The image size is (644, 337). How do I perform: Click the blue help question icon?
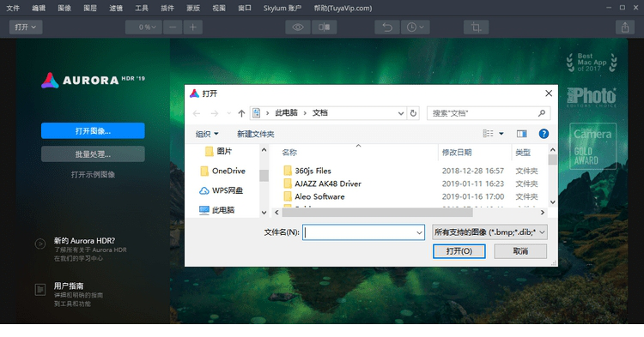pos(544,134)
